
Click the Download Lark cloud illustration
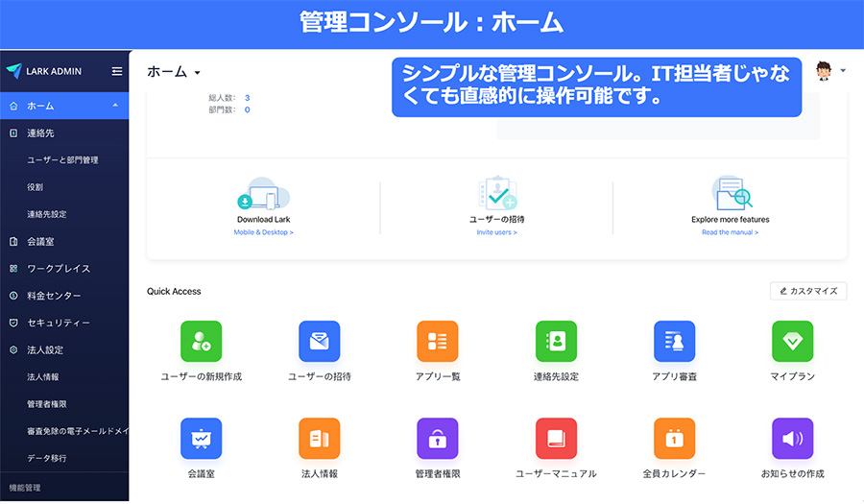(263, 193)
